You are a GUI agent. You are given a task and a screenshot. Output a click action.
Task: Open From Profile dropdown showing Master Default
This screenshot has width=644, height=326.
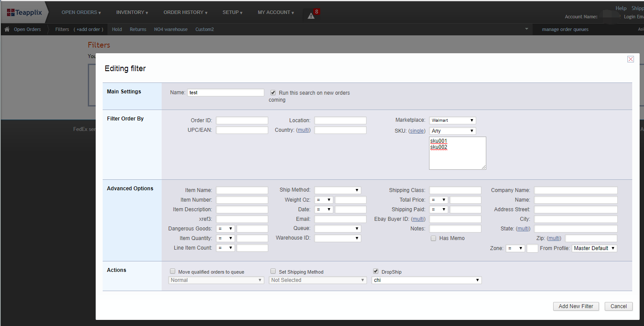pos(594,248)
